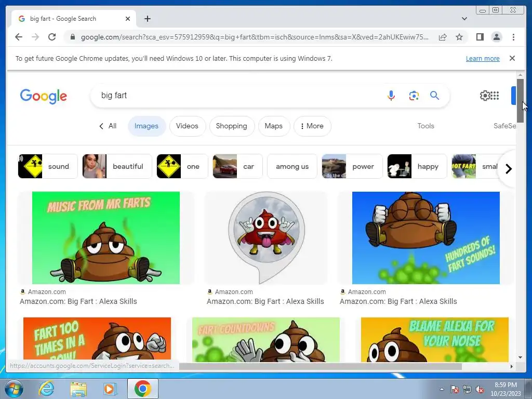Go to the Google logo homepage
The image size is (532, 399).
44,96
